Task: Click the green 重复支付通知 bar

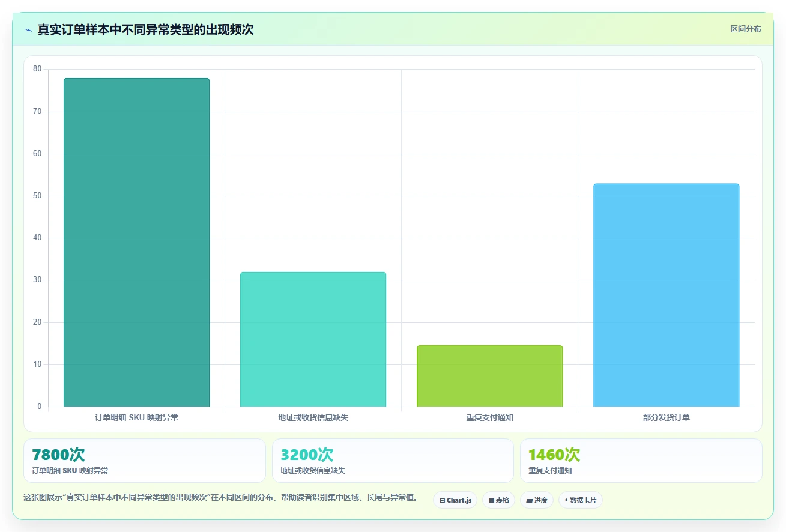Action: [489, 376]
